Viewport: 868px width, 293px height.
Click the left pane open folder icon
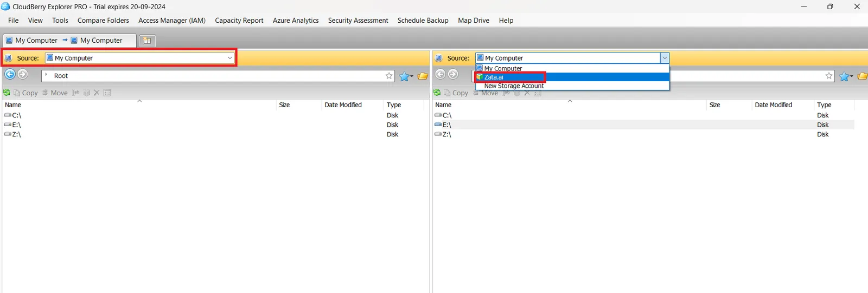tap(423, 76)
